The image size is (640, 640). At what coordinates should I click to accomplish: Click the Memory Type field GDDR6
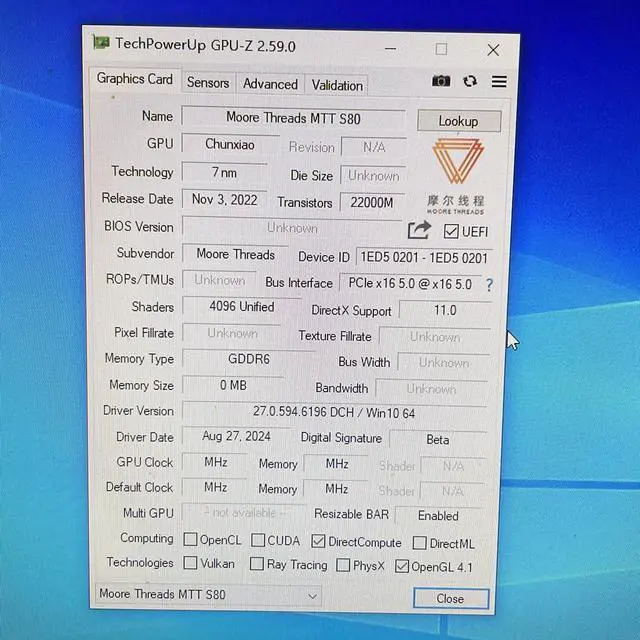click(x=249, y=360)
